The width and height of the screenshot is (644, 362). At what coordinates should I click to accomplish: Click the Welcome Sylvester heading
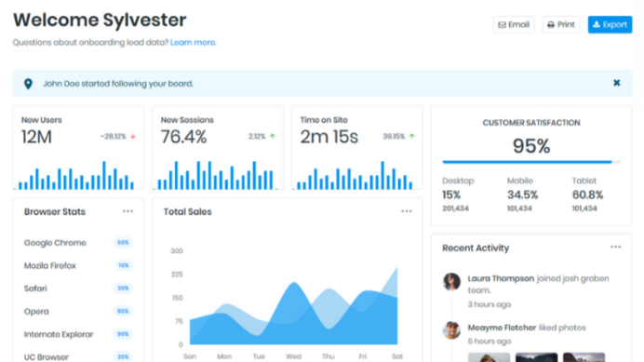[100, 20]
